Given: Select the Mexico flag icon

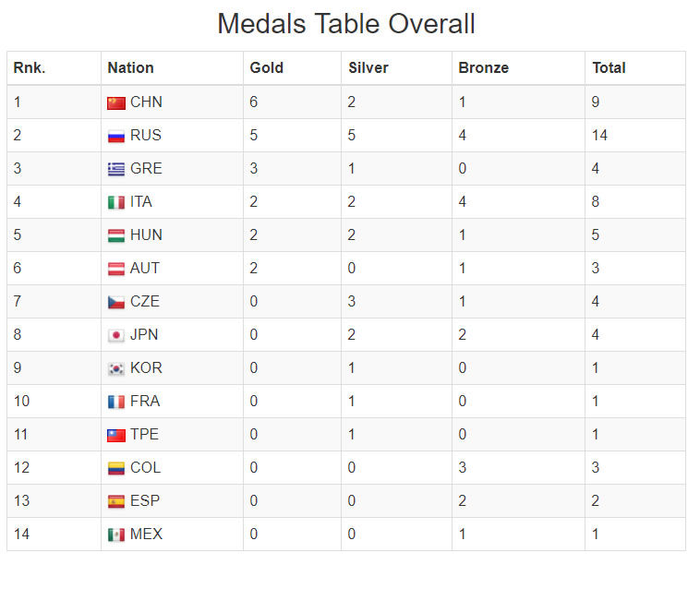Looking at the screenshot, I should 116,535.
